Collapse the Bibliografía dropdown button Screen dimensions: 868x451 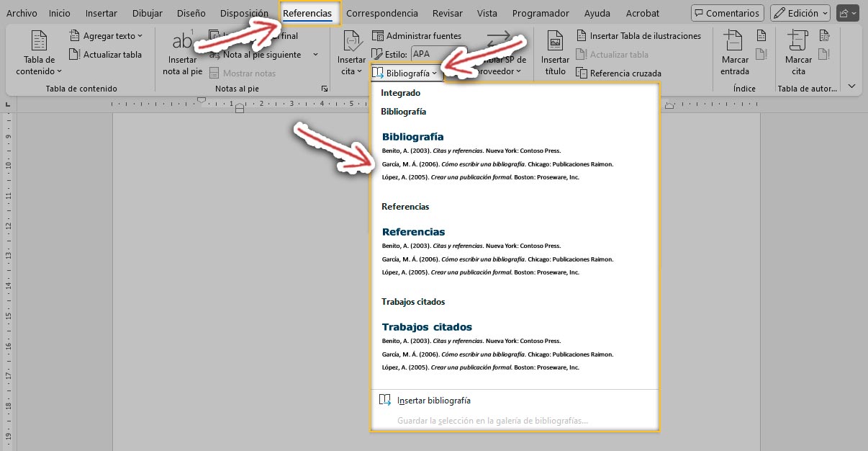[405, 73]
